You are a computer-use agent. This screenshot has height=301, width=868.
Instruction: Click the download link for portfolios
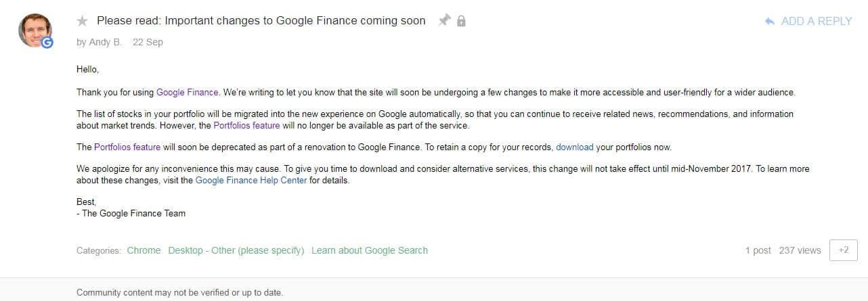[575, 147]
